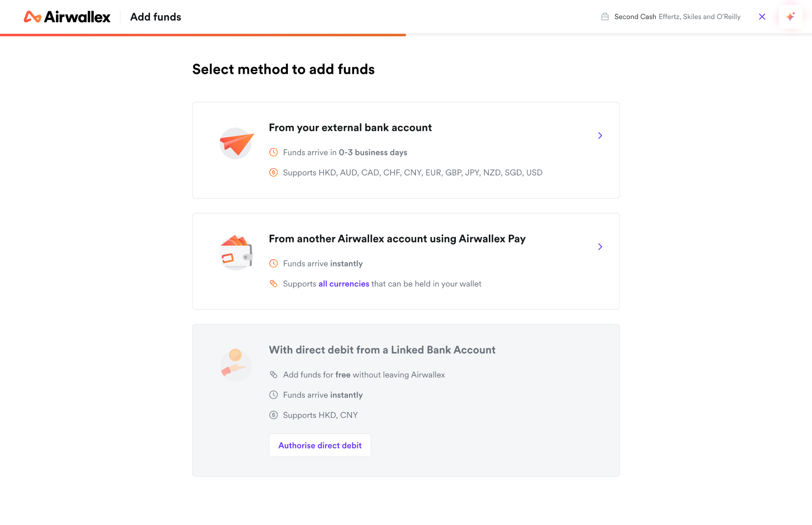The image size is (812, 525).
Task: Click Authorise direct debit button
Action: coord(320,445)
